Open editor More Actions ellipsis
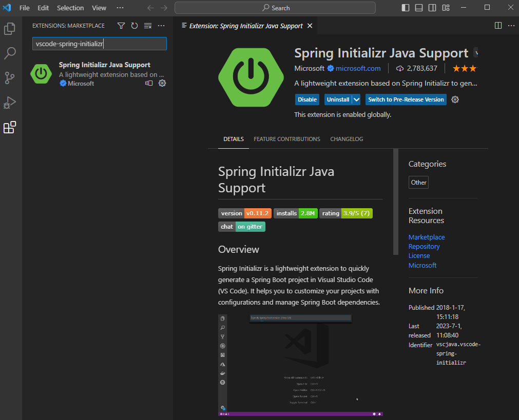This screenshot has height=420, width=519. (x=511, y=26)
